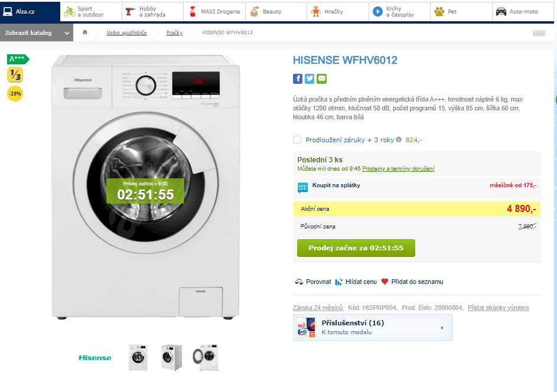Click the Hello bank installment icon

302,188
